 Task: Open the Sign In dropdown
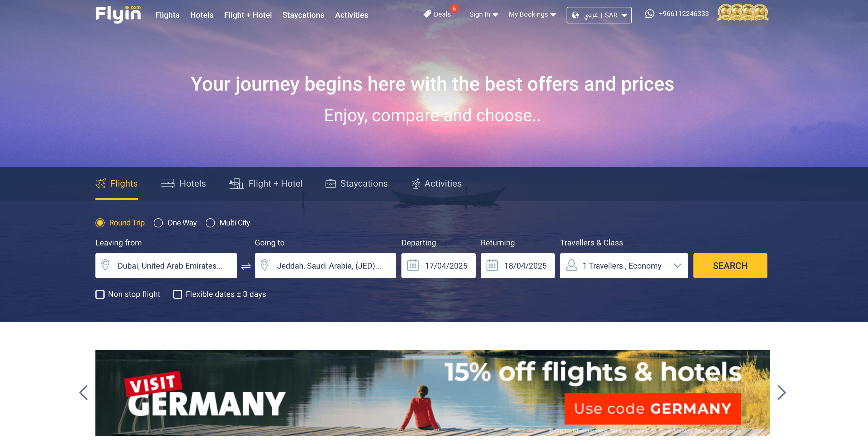(483, 15)
